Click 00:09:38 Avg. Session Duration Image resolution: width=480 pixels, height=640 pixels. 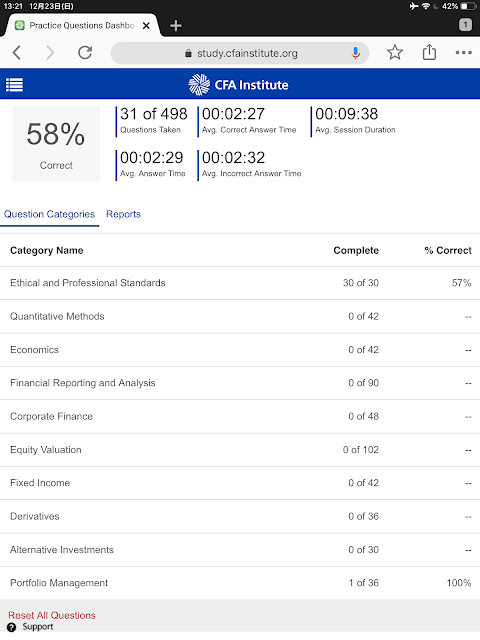click(x=355, y=121)
